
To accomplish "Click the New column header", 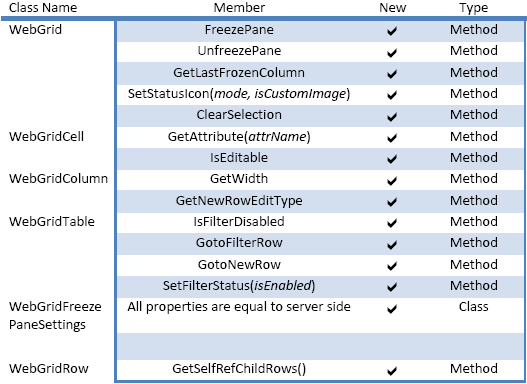I will [392, 8].
